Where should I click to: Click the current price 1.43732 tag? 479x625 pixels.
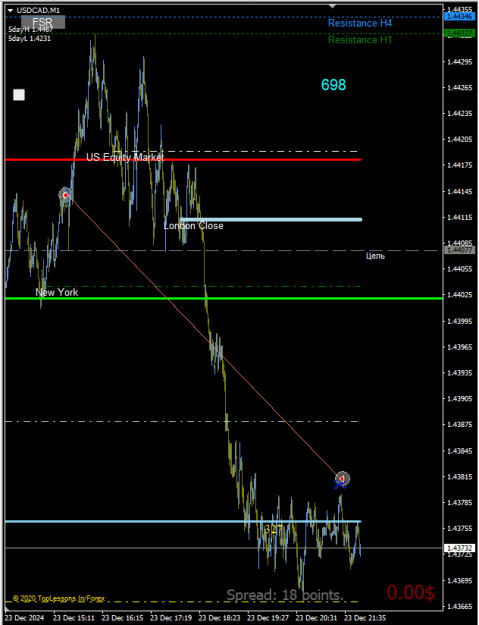tap(459, 548)
